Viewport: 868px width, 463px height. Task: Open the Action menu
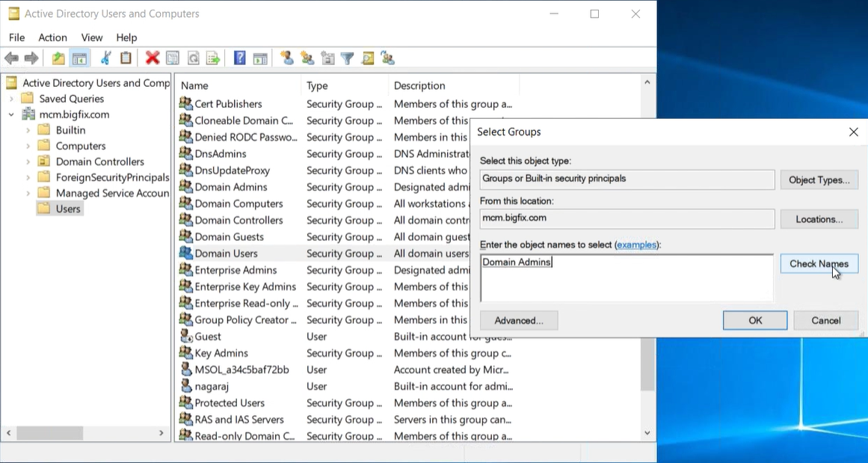pyautogui.click(x=52, y=37)
